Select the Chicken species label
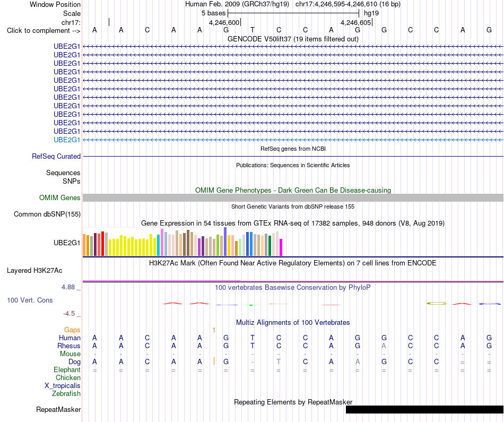 coord(68,377)
